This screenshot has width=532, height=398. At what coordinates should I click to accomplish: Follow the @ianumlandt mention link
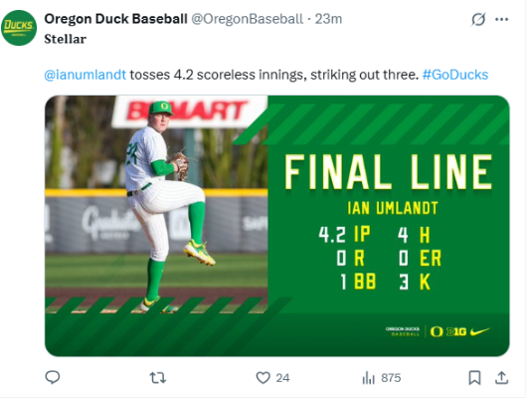point(86,75)
